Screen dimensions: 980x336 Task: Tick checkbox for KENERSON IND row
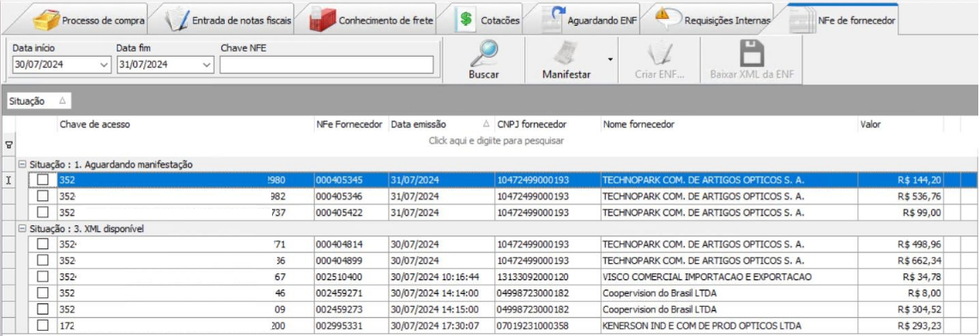43,326
